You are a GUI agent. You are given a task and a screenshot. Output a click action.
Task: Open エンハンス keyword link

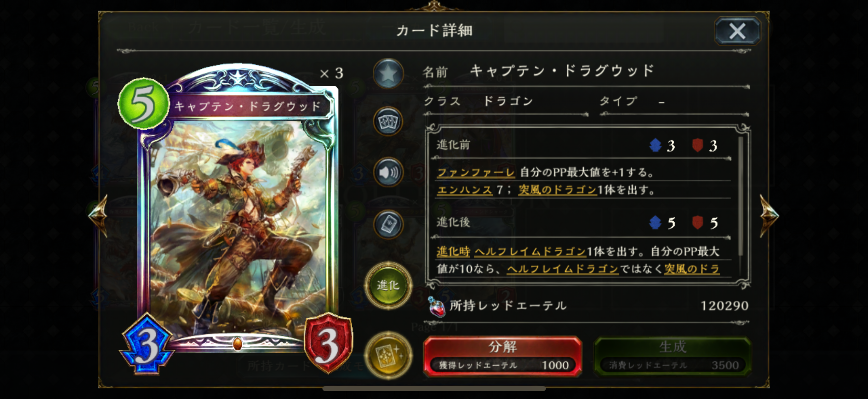[464, 190]
